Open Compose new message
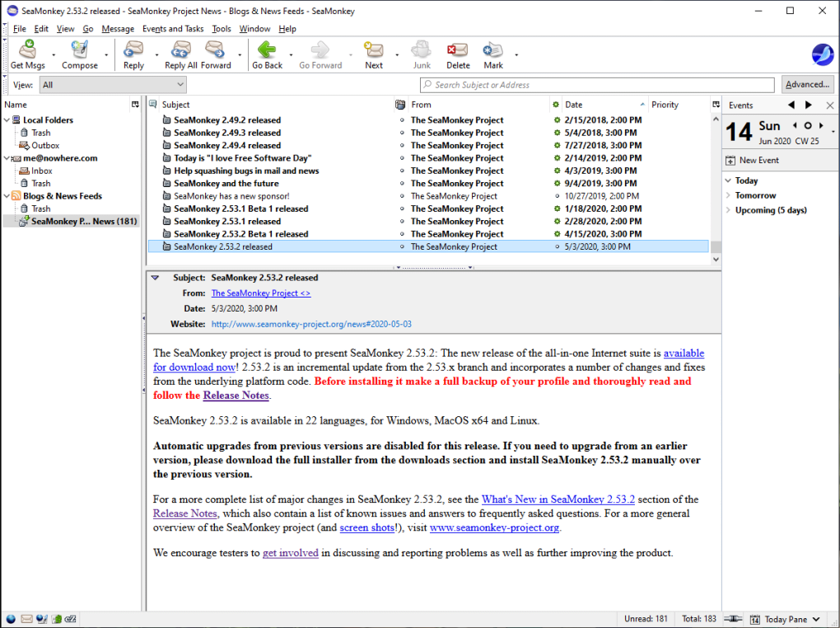Image resolution: width=840 pixels, height=628 pixels. point(79,49)
